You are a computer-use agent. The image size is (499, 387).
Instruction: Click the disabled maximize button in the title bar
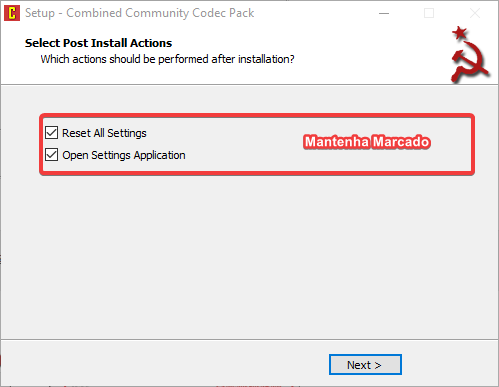429,13
